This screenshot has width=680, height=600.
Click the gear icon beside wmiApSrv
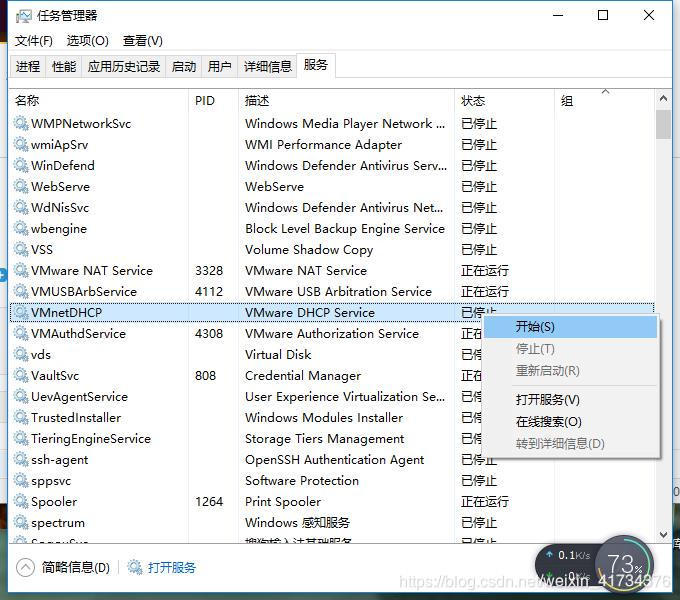click(21, 144)
